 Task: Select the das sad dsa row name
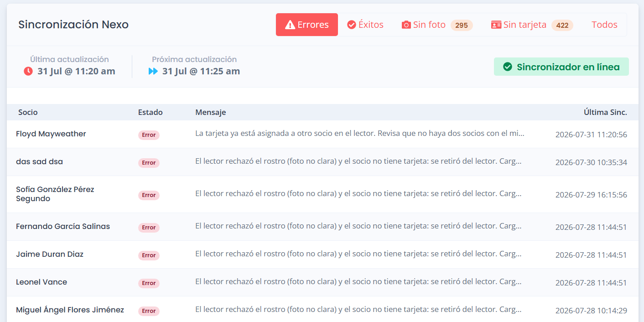[40, 161]
